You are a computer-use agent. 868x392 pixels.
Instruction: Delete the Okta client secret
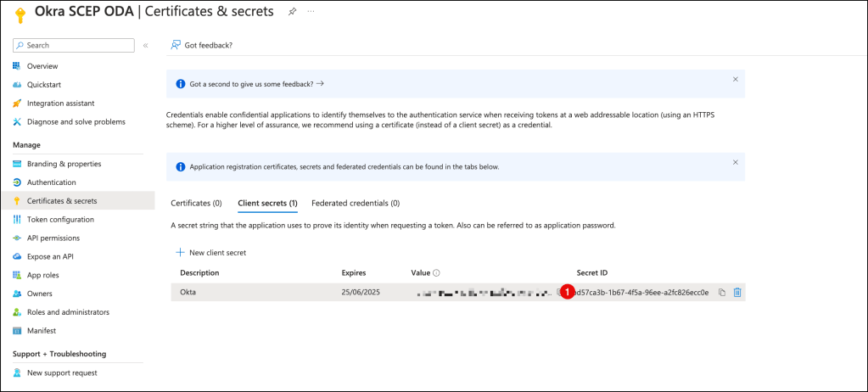click(737, 293)
